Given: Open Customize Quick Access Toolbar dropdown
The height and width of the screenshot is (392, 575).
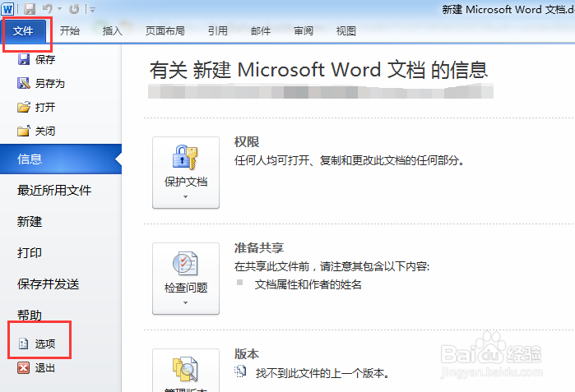Looking at the screenshot, I should pyautogui.click(x=92, y=10).
